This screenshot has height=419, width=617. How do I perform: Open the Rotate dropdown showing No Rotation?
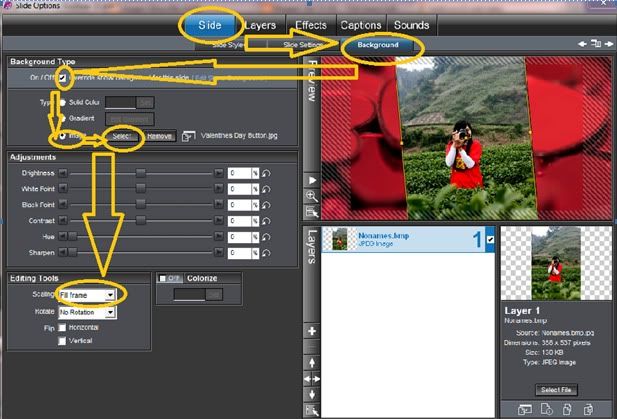(87, 312)
